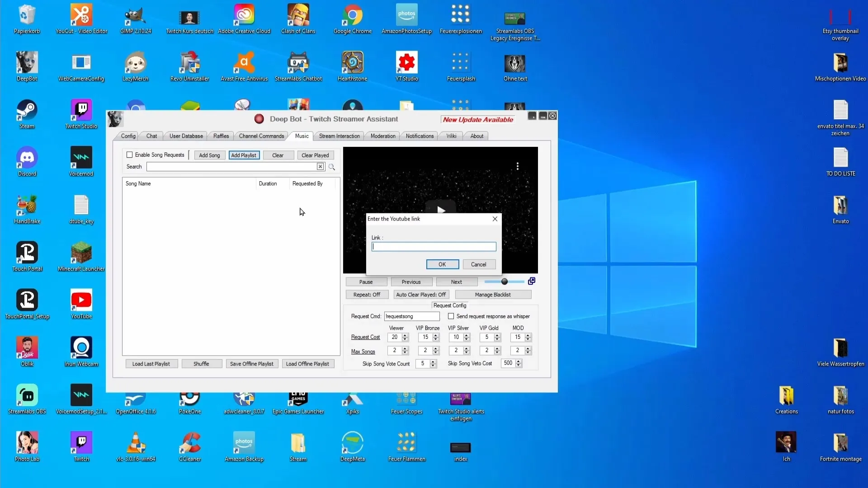This screenshot has width=868, height=488.
Task: Open GIMP 2.10.24 shortcut
Action: point(136,19)
